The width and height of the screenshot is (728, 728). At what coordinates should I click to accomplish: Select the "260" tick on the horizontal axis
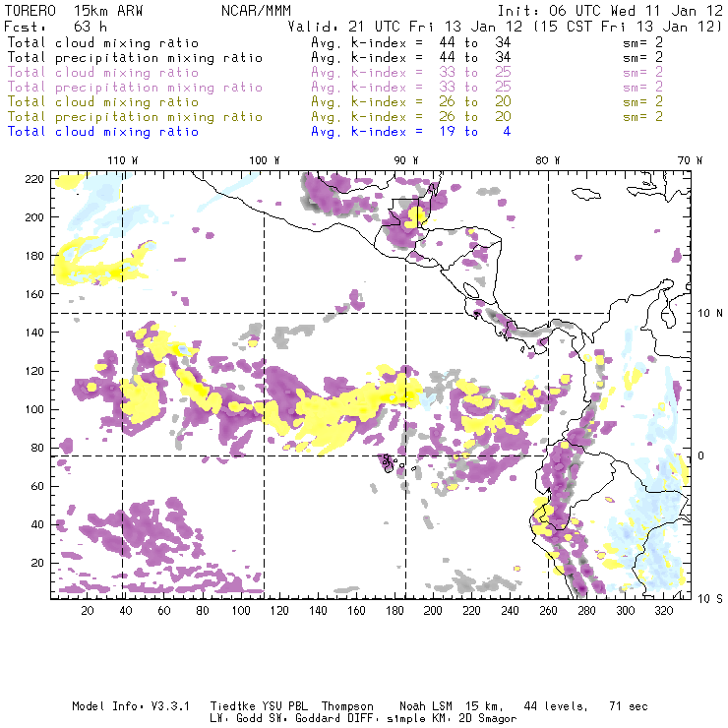pos(548,611)
